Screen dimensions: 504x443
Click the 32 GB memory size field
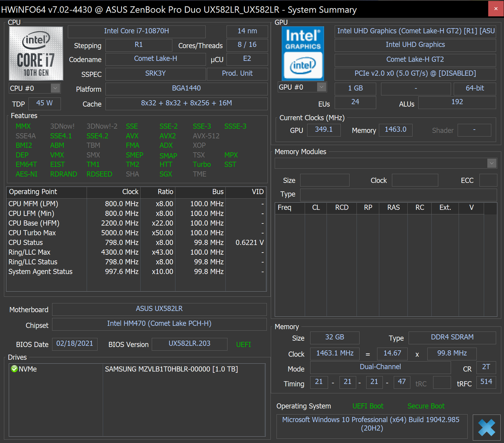click(x=335, y=337)
